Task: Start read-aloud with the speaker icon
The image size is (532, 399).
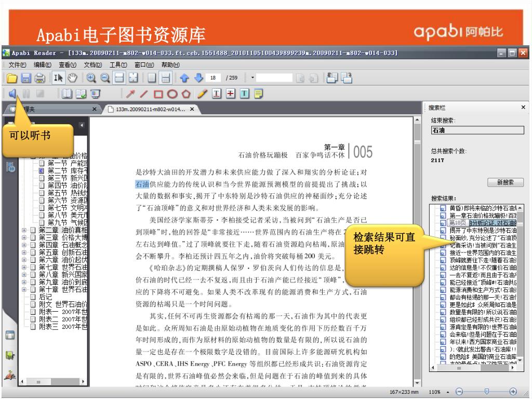Action: click(x=12, y=94)
